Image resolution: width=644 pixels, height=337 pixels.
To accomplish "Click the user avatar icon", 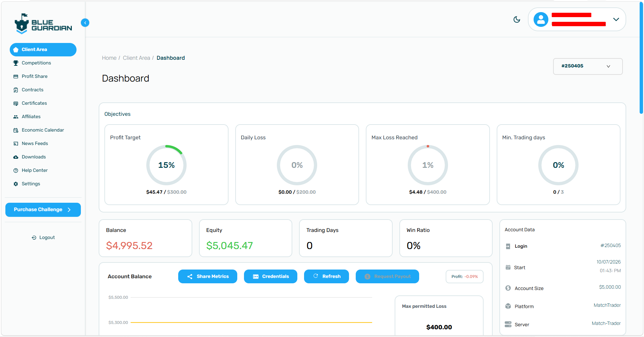I will (541, 19).
